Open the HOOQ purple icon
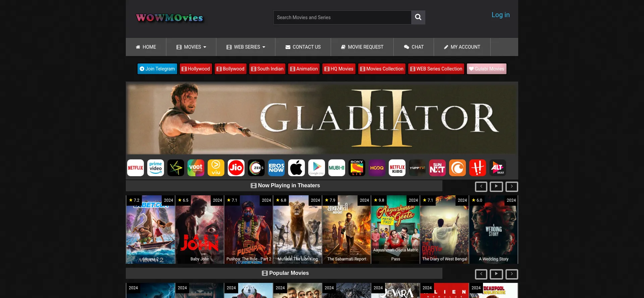This screenshot has width=644, height=298. tap(377, 168)
